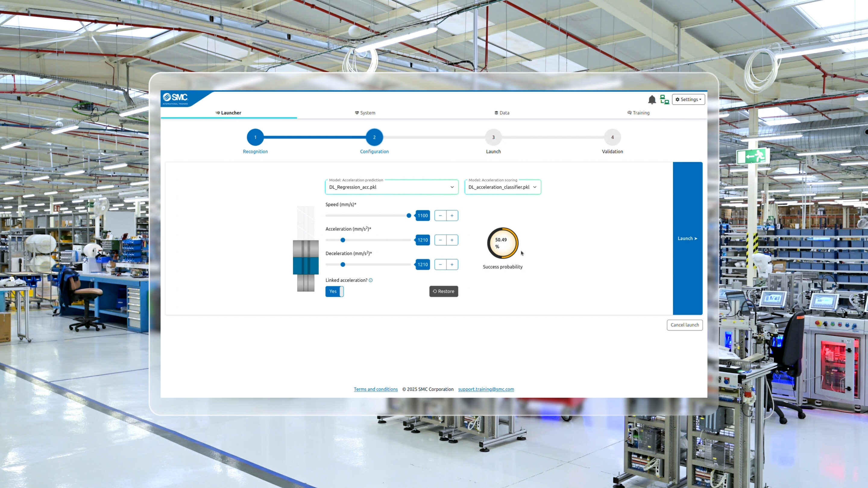868x488 pixels.
Task: Click the network connection status icon
Action: 664,100
